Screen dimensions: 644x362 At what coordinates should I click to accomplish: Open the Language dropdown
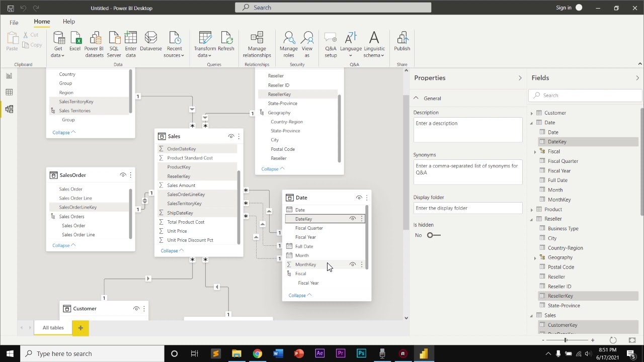(351, 44)
